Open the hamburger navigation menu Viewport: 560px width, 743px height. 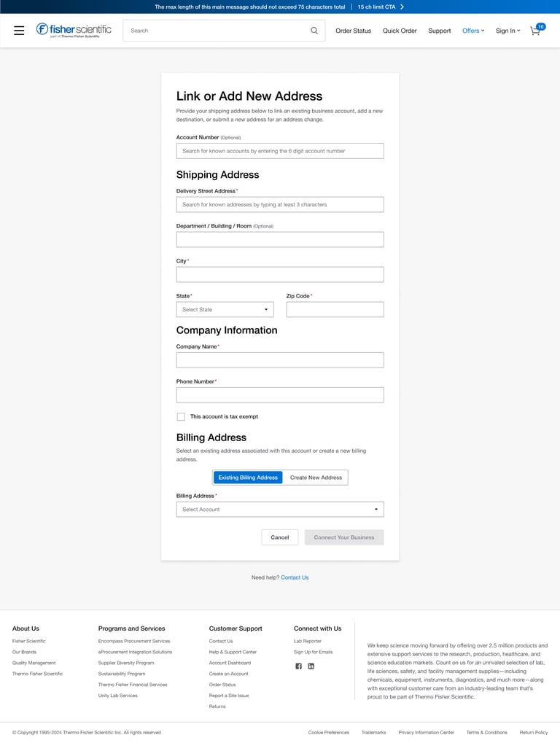pos(19,31)
